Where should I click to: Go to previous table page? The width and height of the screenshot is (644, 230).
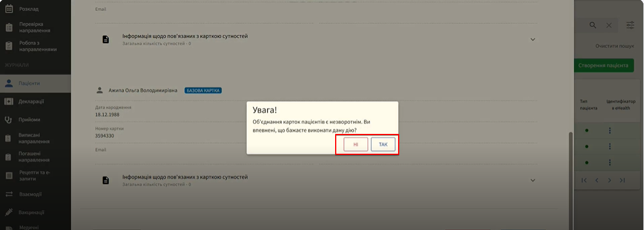597,181
